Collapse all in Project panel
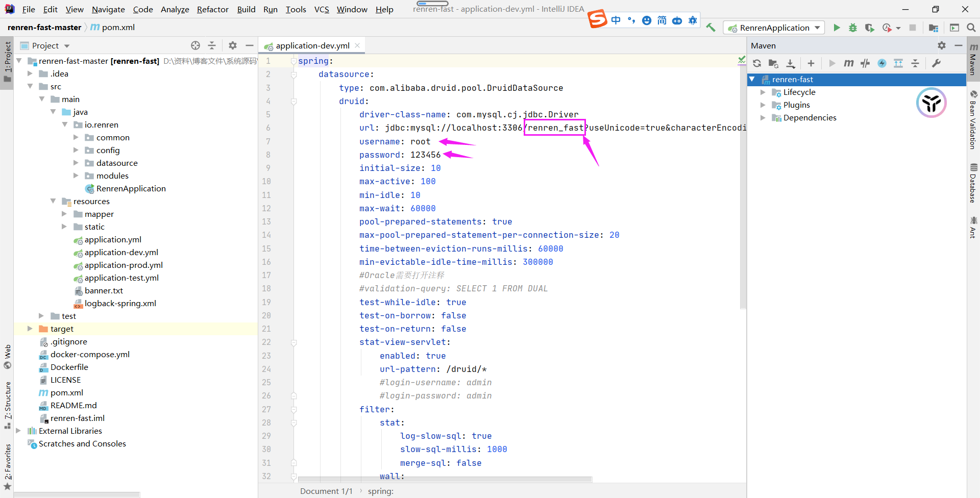This screenshot has height=498, width=980. 212,45
